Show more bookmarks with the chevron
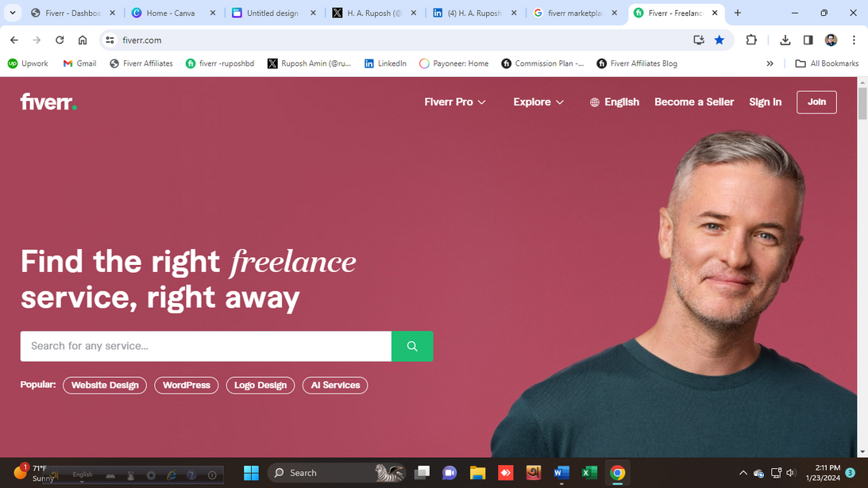Image resolution: width=868 pixels, height=488 pixels. pyautogui.click(x=770, y=63)
